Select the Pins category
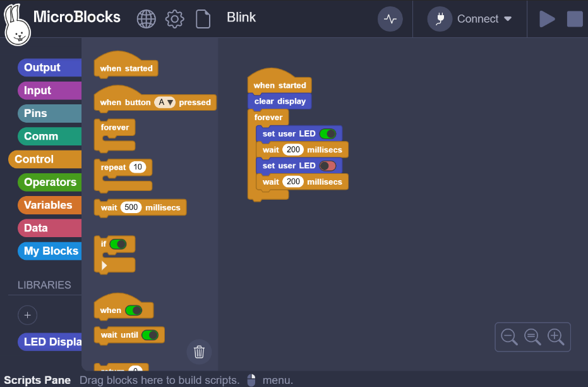 [x=49, y=113]
